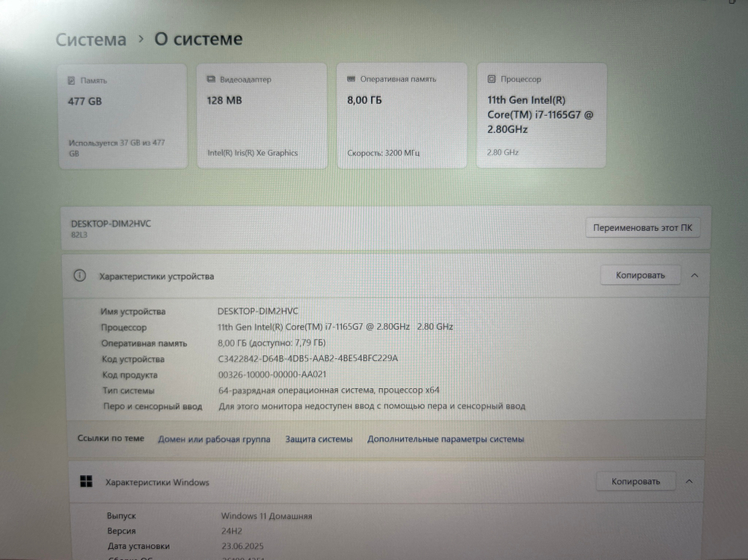Click the Процессор card icon
748x560 pixels.
pos(491,79)
